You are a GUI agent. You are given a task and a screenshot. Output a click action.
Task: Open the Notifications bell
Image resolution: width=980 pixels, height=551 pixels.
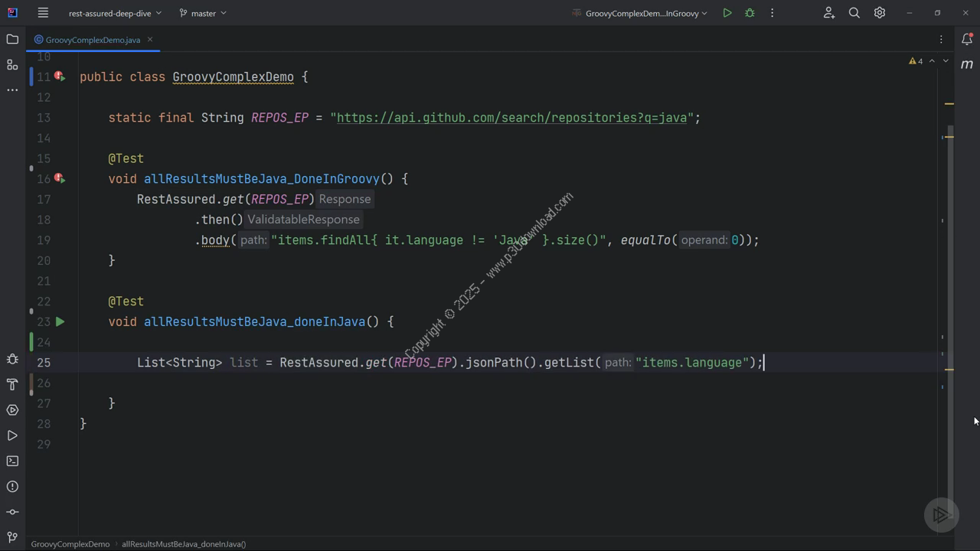[x=967, y=39]
